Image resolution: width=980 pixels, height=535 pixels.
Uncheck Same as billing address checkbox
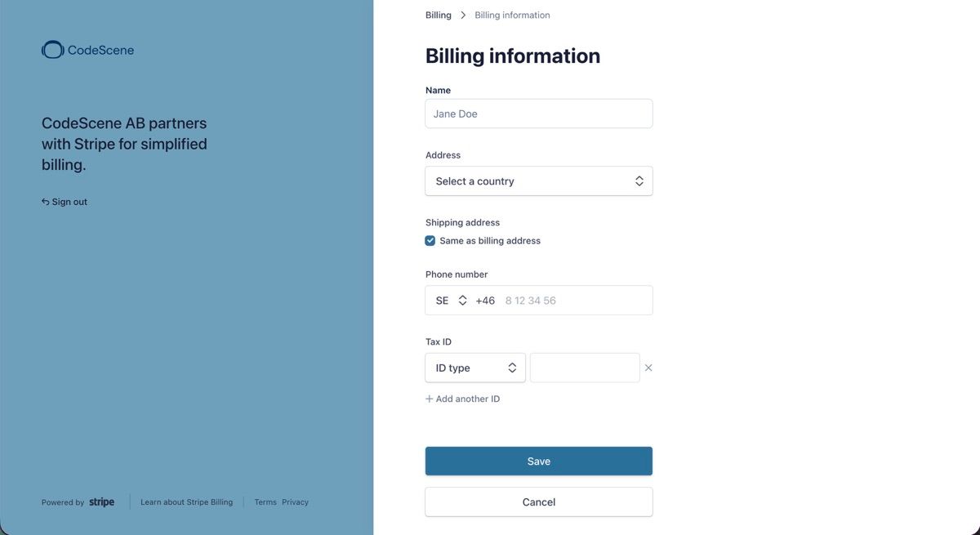430,241
